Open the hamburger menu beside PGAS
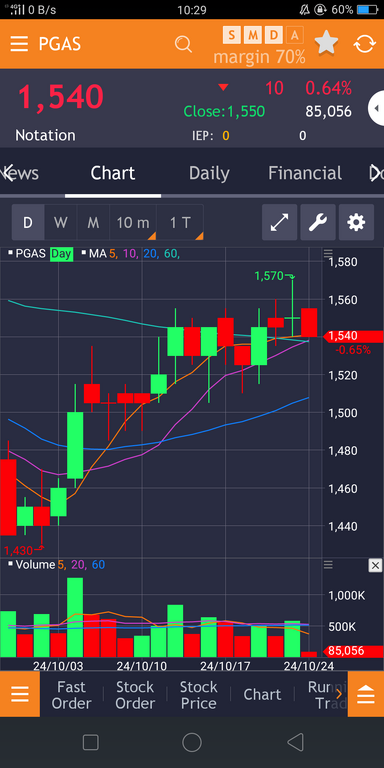This screenshot has width=384, height=768. pyautogui.click(x=19, y=44)
